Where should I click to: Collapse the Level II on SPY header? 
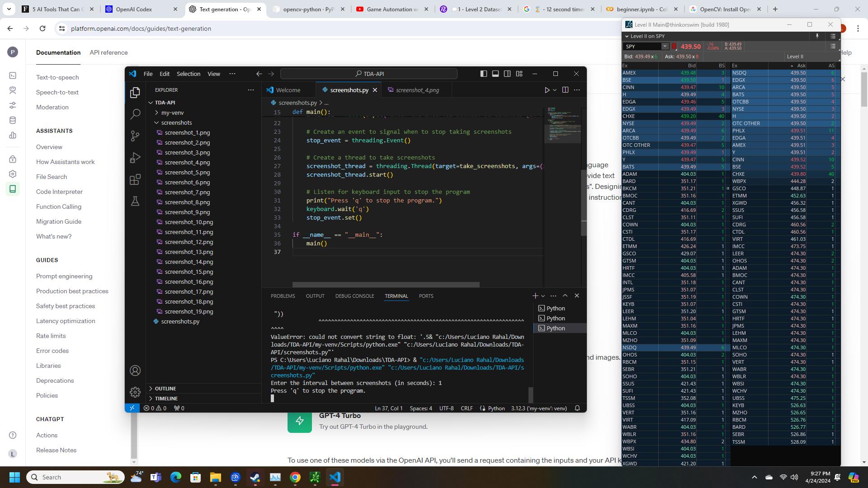(627, 36)
